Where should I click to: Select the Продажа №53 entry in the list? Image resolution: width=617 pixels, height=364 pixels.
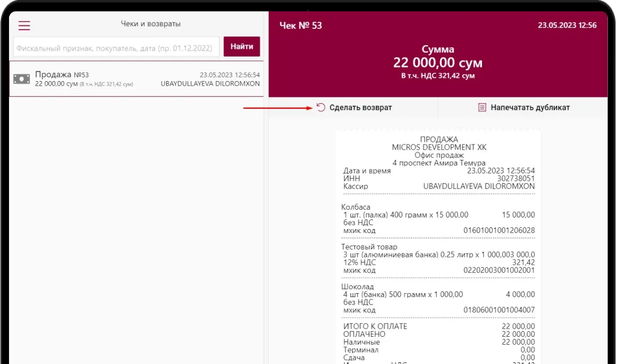pyautogui.click(x=136, y=79)
